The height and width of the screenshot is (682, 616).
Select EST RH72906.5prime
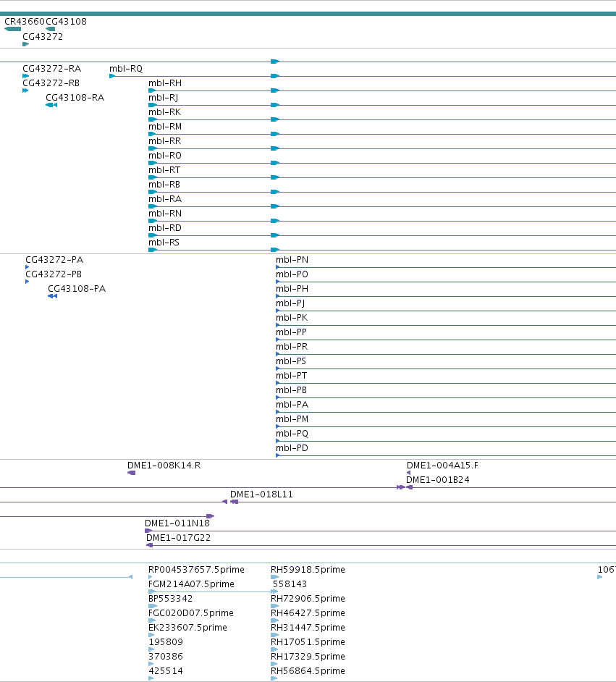click(x=308, y=599)
